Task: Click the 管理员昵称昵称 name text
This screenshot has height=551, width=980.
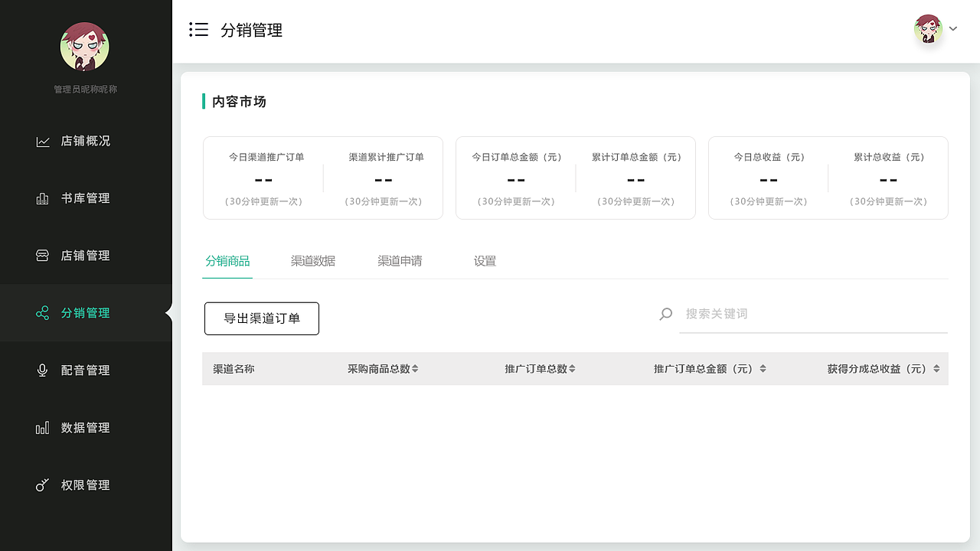Action: (x=85, y=90)
